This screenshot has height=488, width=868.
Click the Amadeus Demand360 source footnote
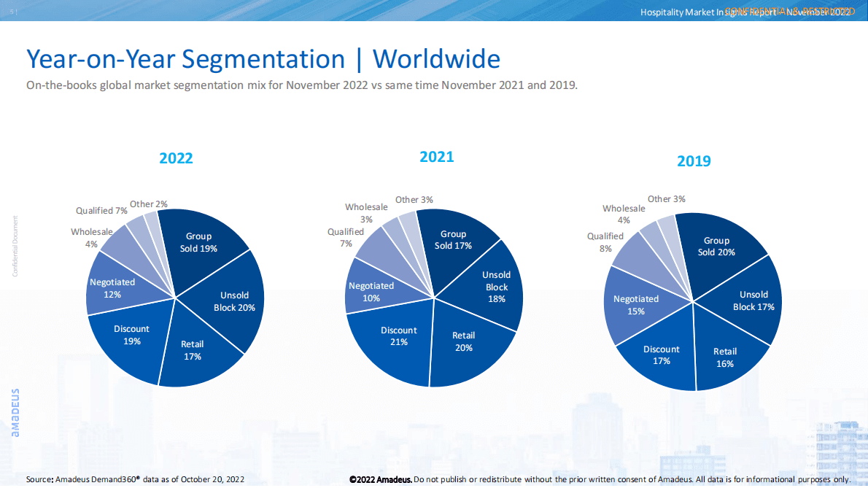tap(135, 479)
